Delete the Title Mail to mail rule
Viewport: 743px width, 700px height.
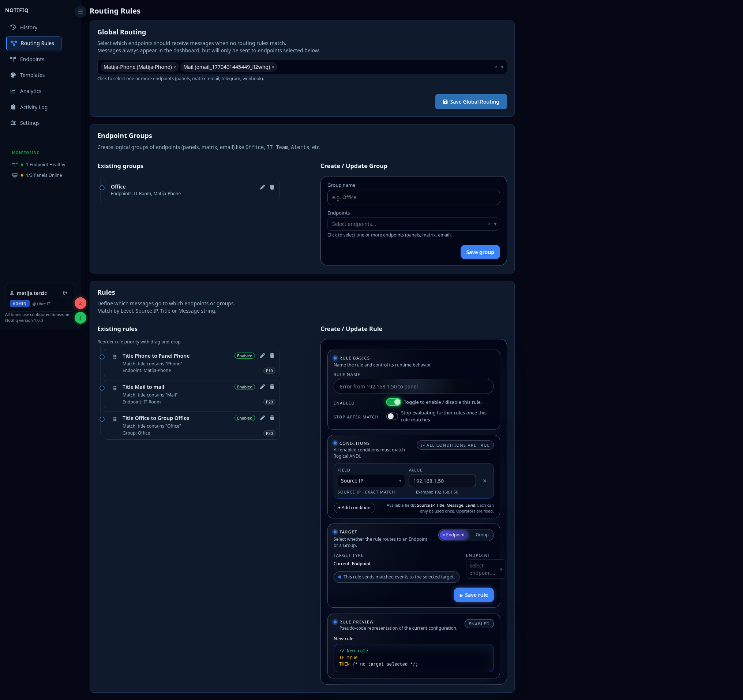(x=272, y=387)
